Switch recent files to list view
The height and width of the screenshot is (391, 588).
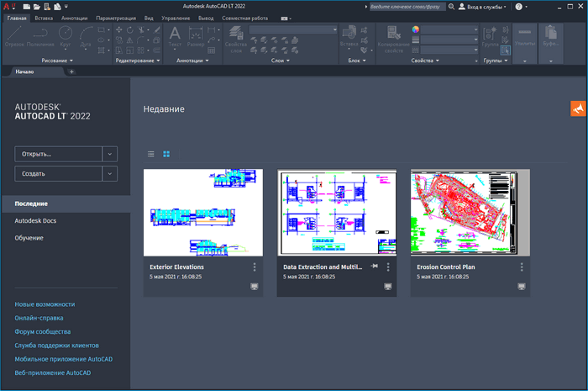point(151,154)
